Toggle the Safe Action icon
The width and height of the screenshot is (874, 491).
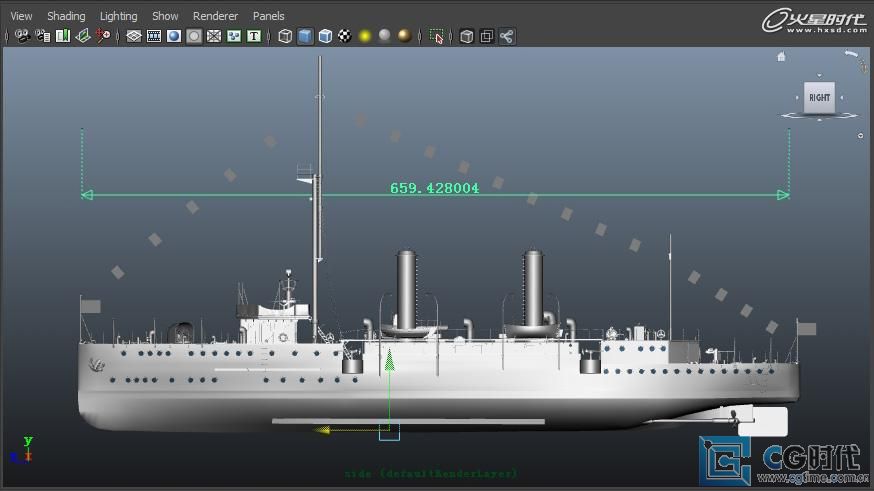point(234,36)
